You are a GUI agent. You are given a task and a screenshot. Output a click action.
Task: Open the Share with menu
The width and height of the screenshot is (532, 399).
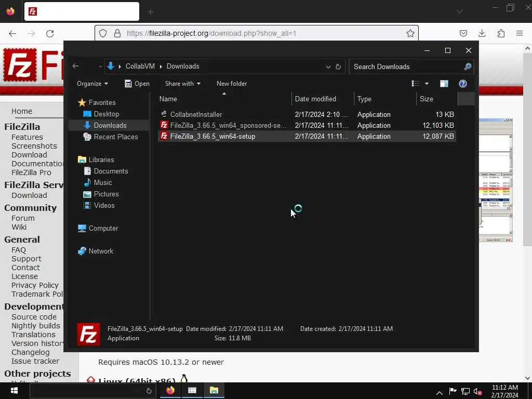(182, 84)
